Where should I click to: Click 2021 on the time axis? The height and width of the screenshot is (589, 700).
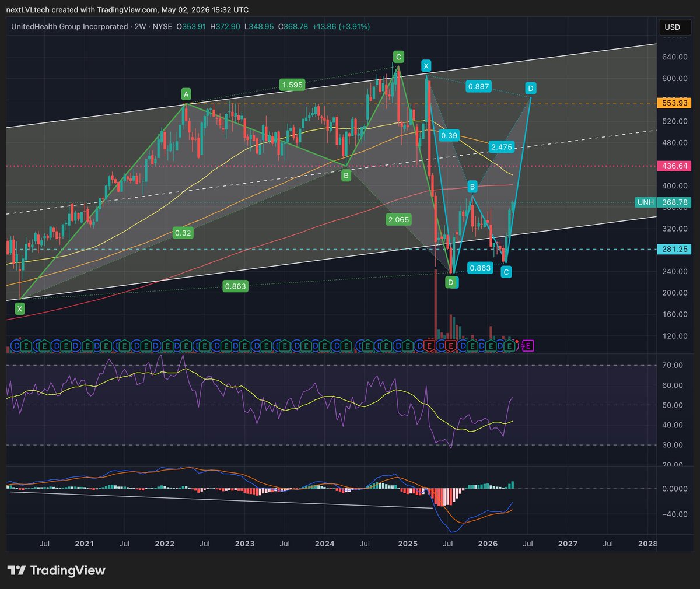pos(85,544)
